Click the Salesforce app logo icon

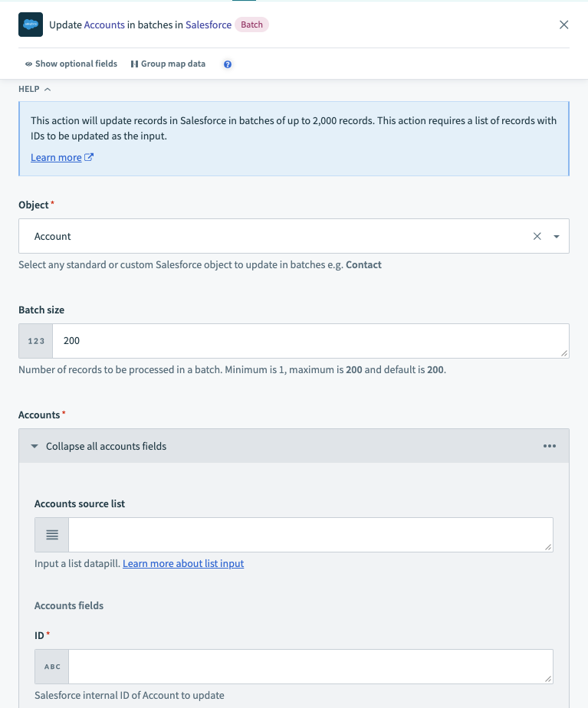tap(31, 25)
